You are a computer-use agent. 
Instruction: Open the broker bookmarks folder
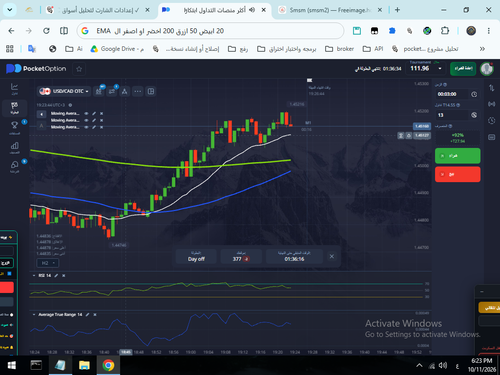(x=339, y=49)
